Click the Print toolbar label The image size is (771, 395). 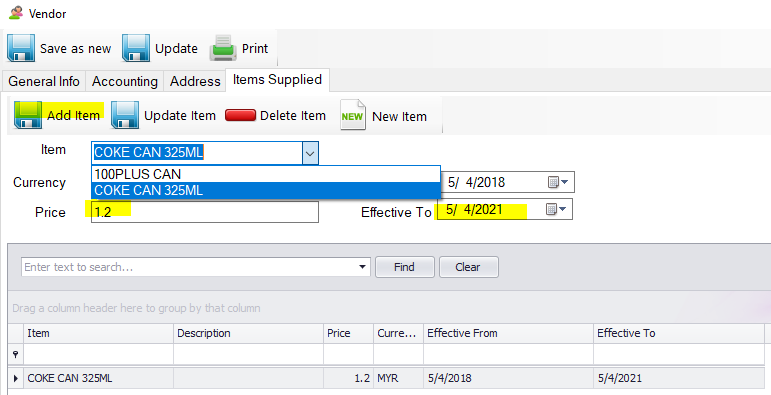(x=255, y=49)
